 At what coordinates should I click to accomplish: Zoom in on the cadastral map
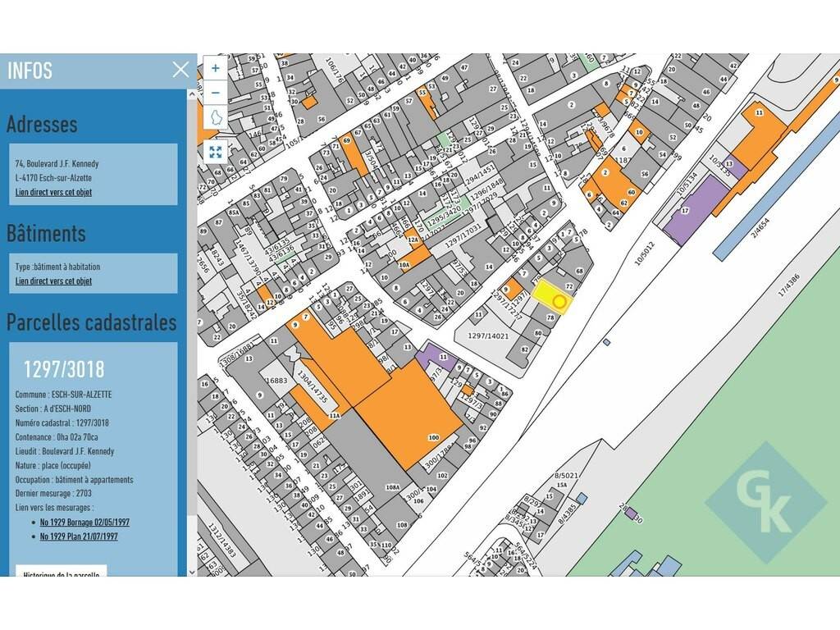[215, 68]
